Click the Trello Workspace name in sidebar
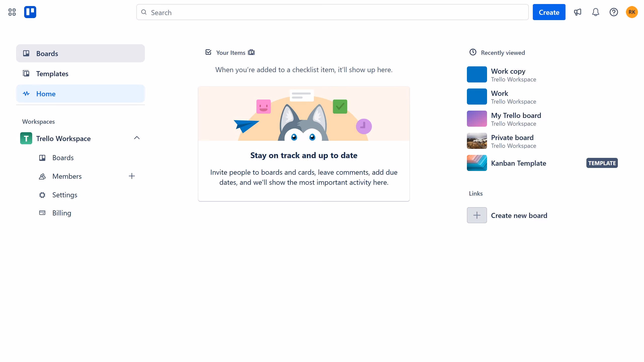This screenshot has width=644, height=362. click(63, 139)
